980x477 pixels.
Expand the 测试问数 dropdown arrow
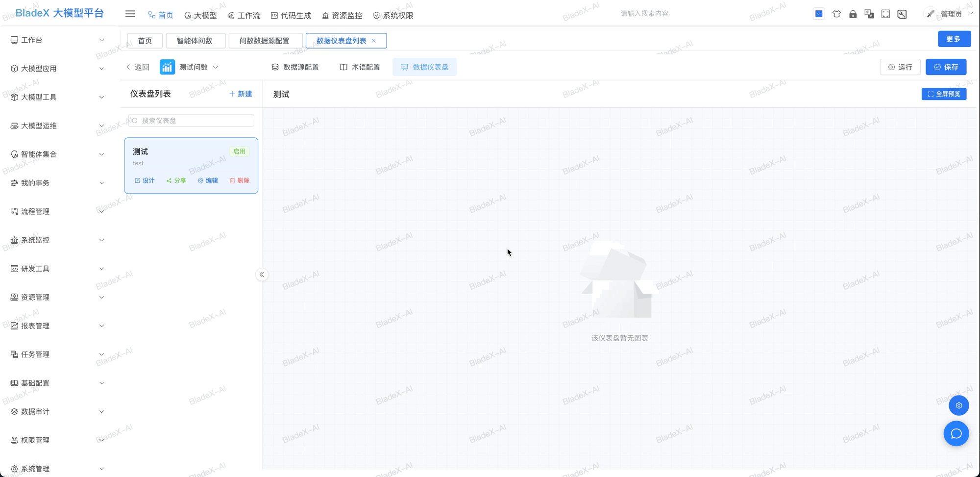216,67
